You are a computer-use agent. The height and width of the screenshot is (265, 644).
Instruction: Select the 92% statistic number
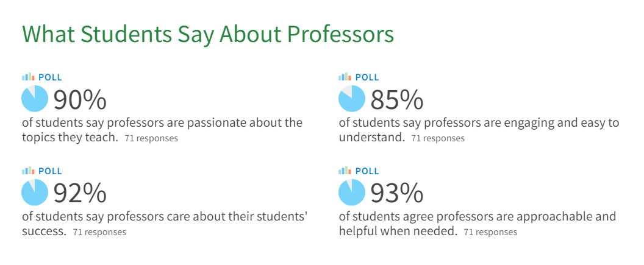point(80,193)
